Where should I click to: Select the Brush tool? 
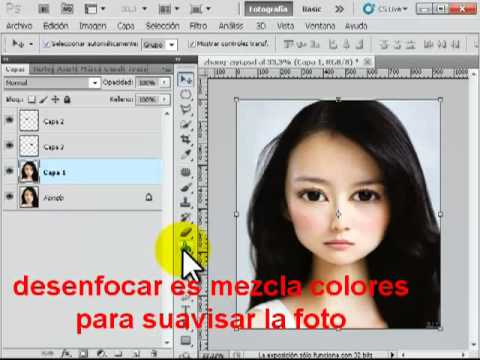point(186,187)
